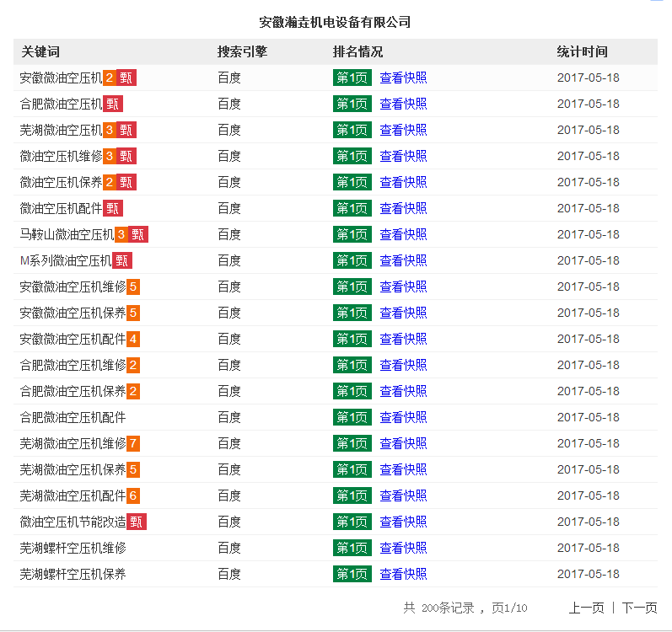Viewport: 672px width, 632px height.
Task: Click the red badge next to 合肥微油空压机
Action: (113, 104)
